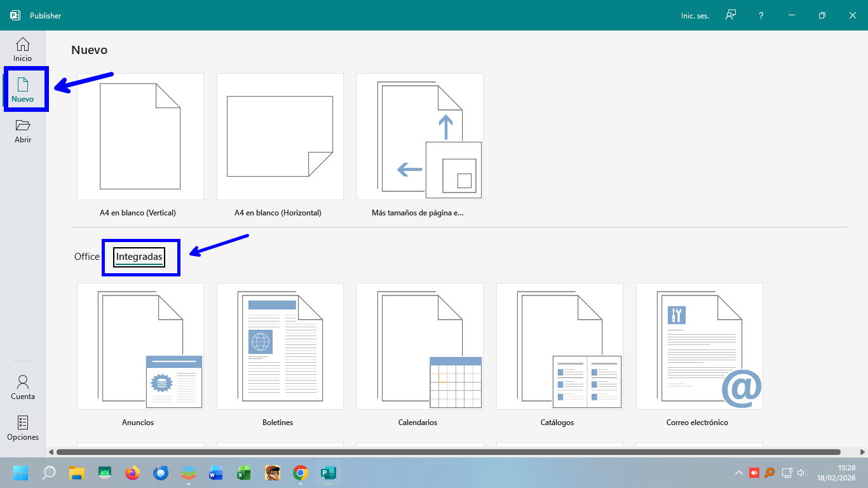The height and width of the screenshot is (488, 868).
Task: Open Thunderbird from the taskbar
Action: pyautogui.click(x=161, y=473)
